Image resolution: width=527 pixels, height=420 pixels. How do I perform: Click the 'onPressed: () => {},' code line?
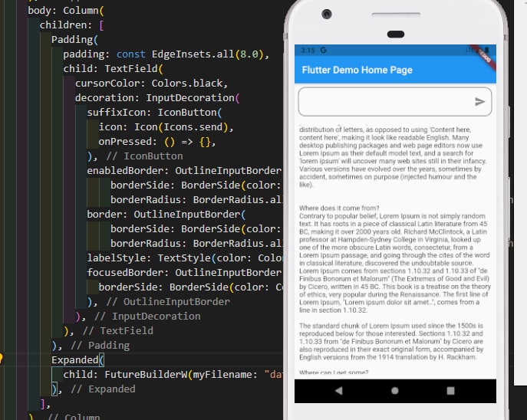(157, 142)
